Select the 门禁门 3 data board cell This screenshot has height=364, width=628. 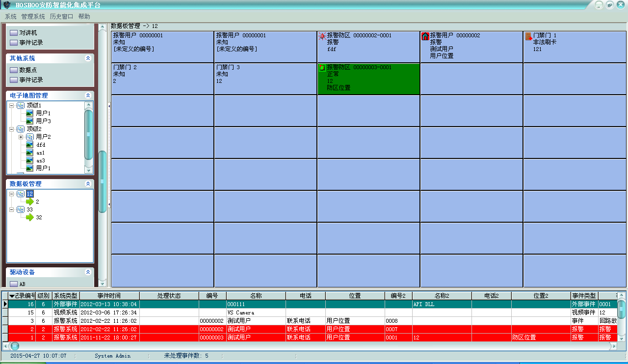coord(265,78)
